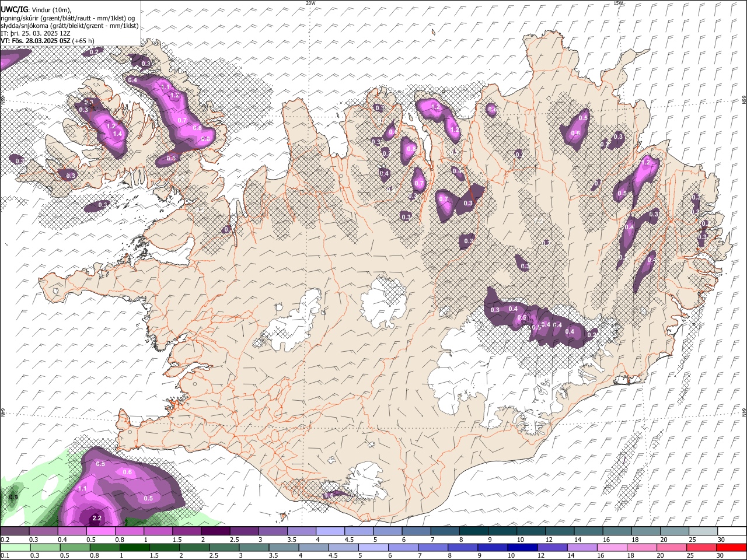
Task: Click the UWC/IG Vindur (10m) title text
Action: (36, 10)
